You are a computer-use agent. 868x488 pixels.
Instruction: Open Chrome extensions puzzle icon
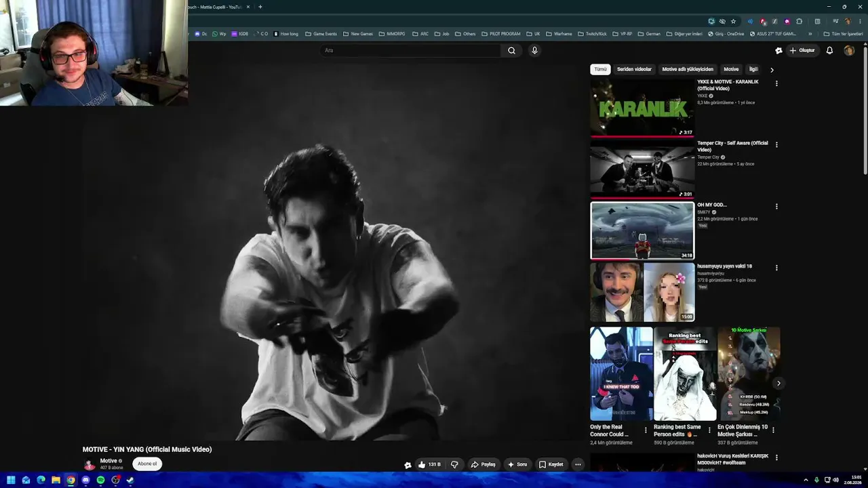click(x=799, y=21)
